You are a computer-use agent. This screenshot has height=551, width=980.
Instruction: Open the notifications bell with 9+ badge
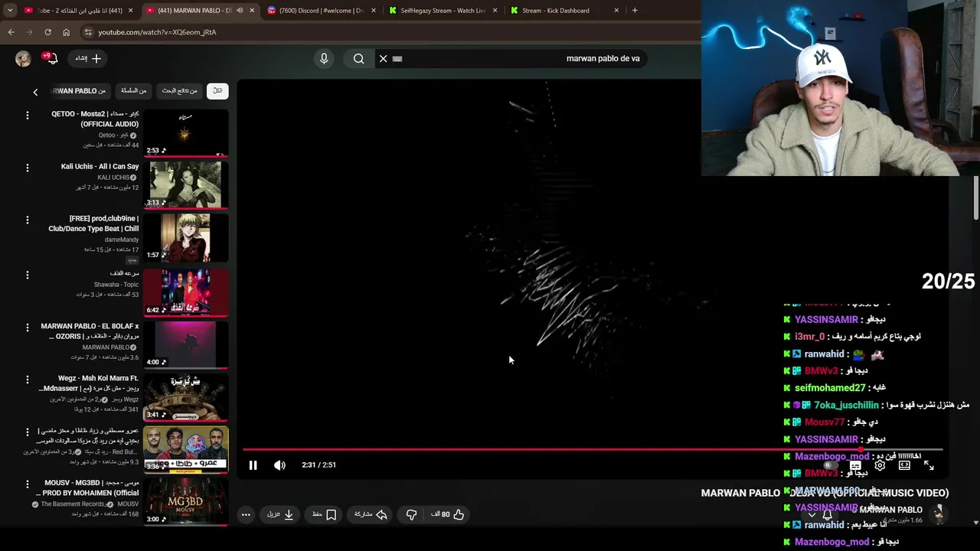point(52,58)
